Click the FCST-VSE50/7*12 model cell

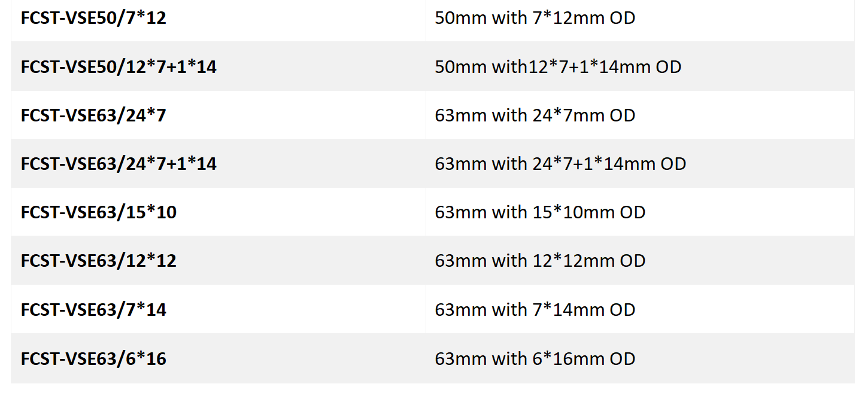pos(93,19)
